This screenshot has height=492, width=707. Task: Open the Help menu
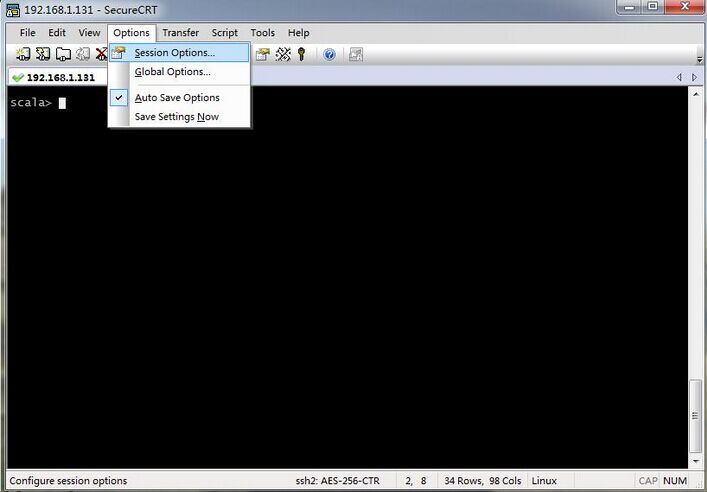pyautogui.click(x=298, y=33)
